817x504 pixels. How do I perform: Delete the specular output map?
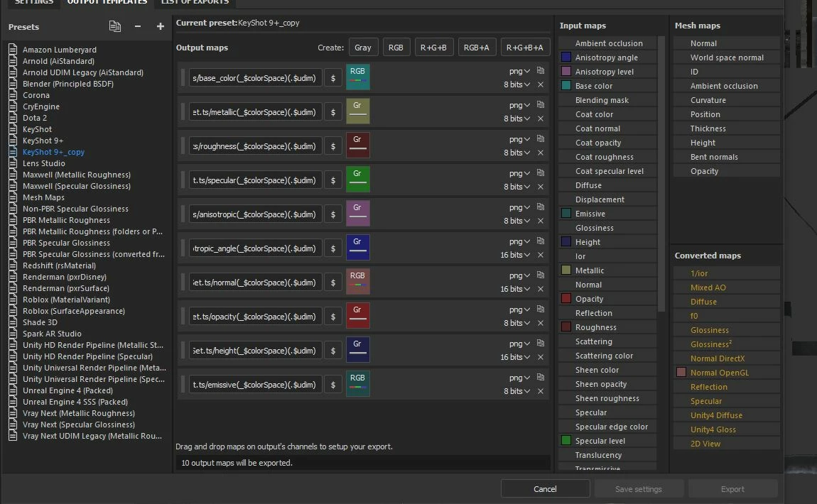[x=541, y=187]
